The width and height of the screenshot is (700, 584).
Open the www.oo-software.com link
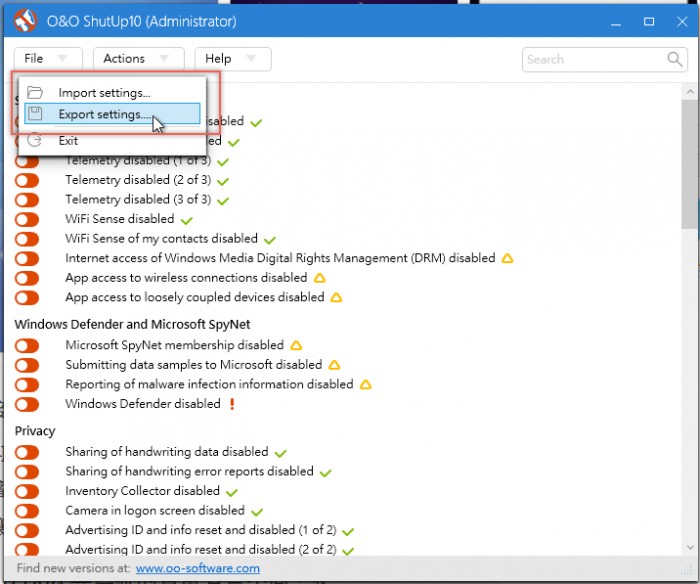point(198,568)
